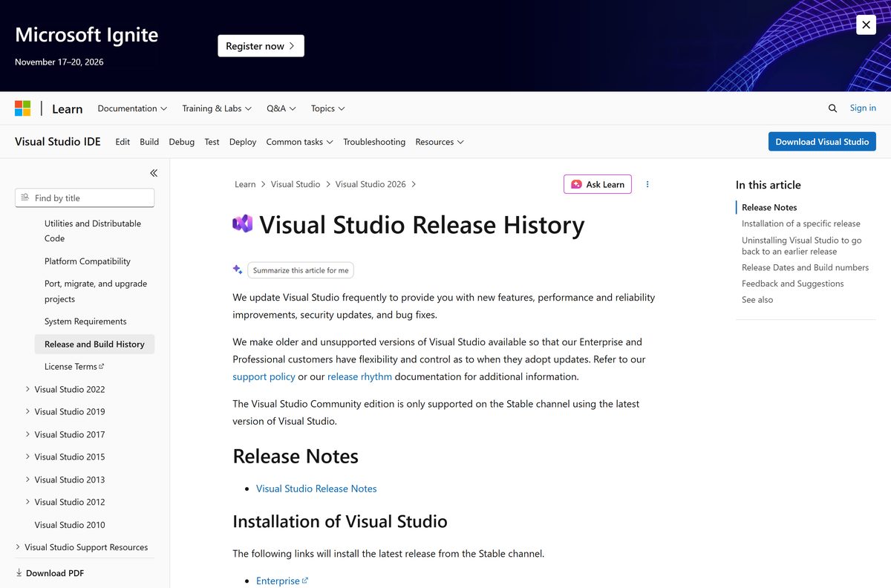
Task: Open the Microsoft logo home link
Action: 23,108
